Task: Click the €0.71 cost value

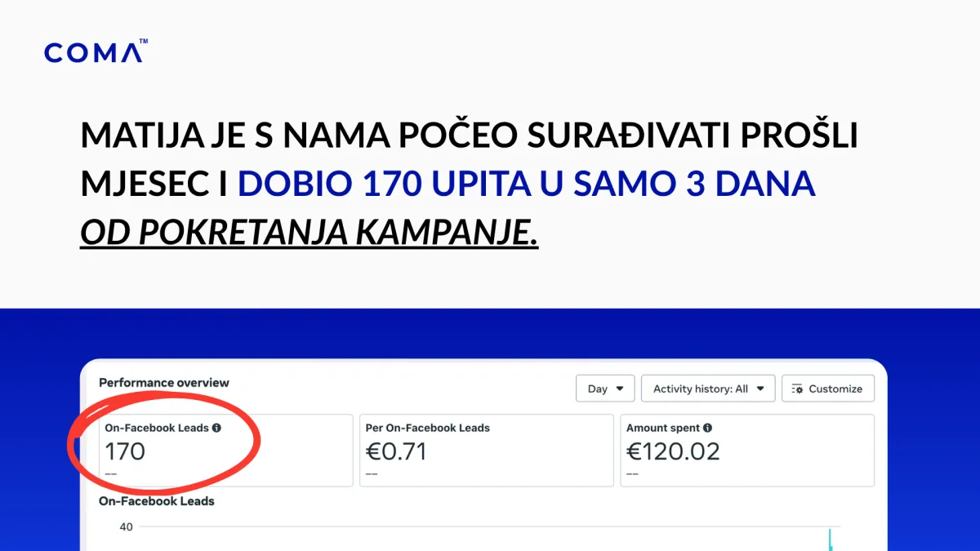Action: [x=396, y=451]
